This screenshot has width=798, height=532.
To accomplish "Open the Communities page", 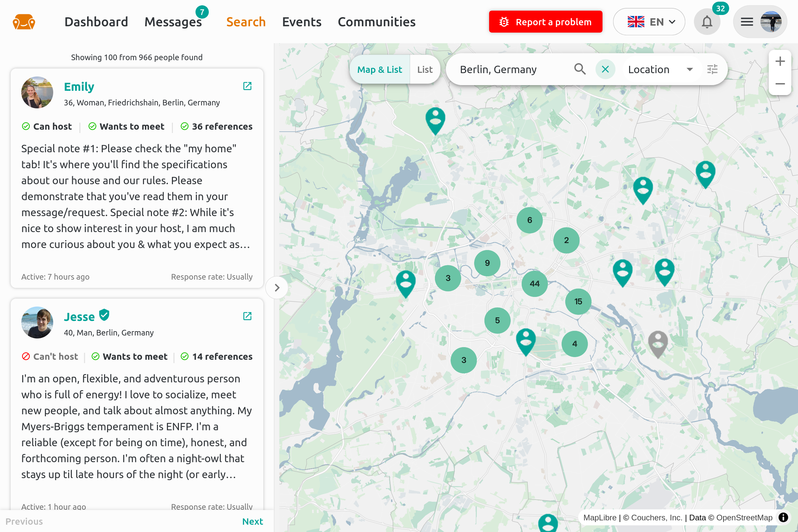I will [x=377, y=22].
